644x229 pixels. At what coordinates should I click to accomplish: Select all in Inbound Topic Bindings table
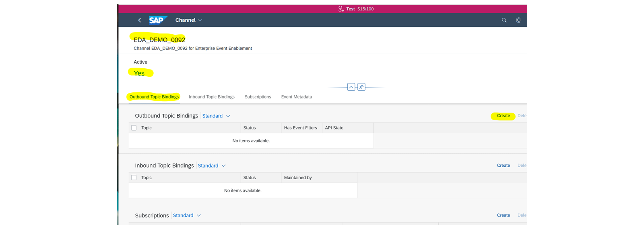click(134, 178)
